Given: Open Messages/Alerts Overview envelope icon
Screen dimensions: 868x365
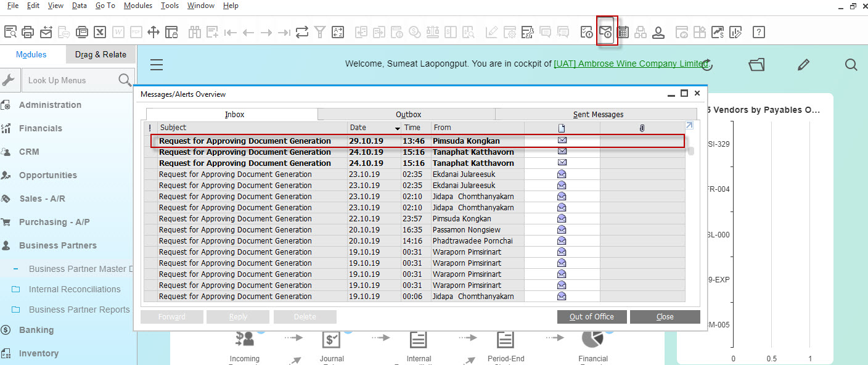Looking at the screenshot, I should pos(607,31).
